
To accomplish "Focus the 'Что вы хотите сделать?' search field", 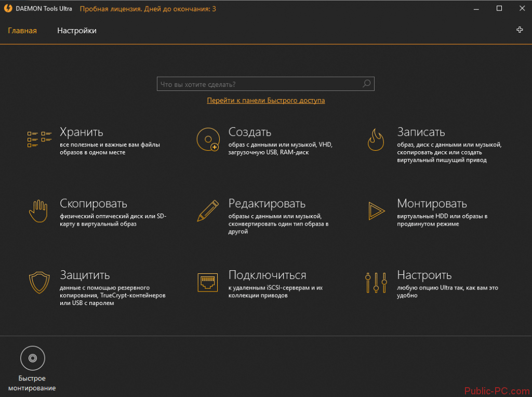I will pos(260,84).
